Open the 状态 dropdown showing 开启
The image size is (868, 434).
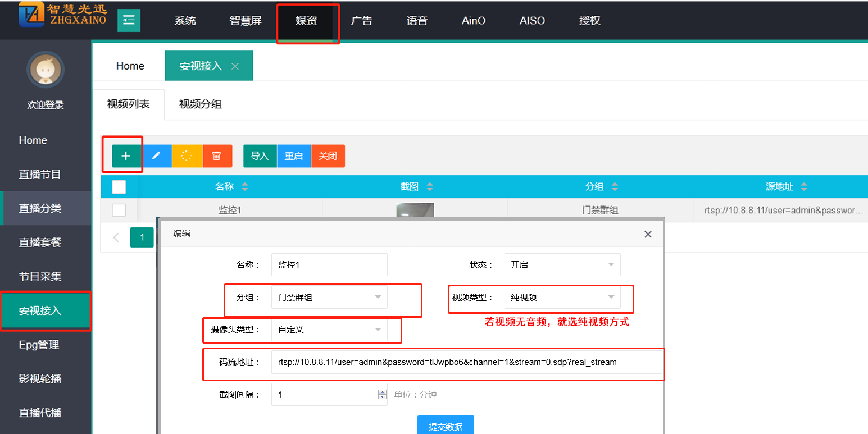click(562, 265)
